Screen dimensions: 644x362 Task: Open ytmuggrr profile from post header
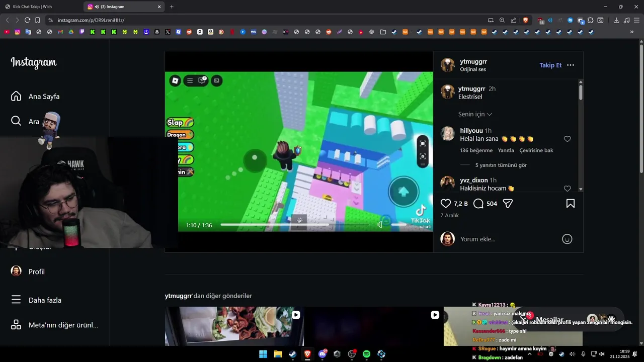[x=473, y=62]
